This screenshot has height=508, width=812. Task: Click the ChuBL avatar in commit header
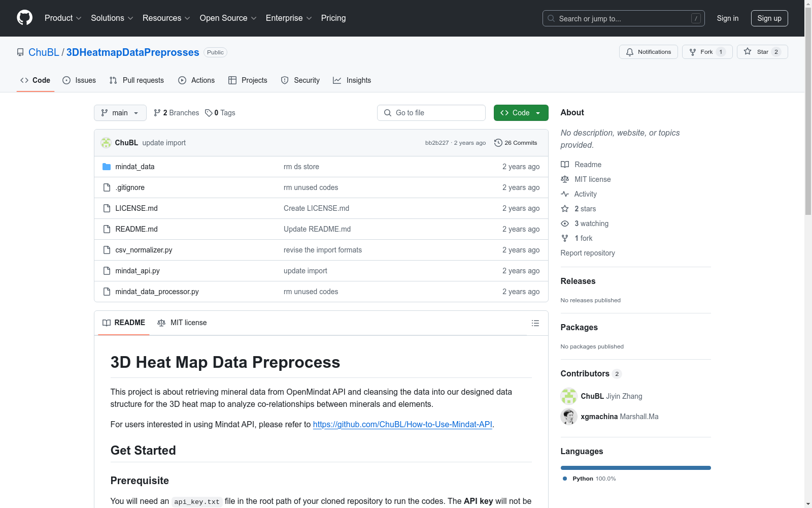click(x=106, y=143)
